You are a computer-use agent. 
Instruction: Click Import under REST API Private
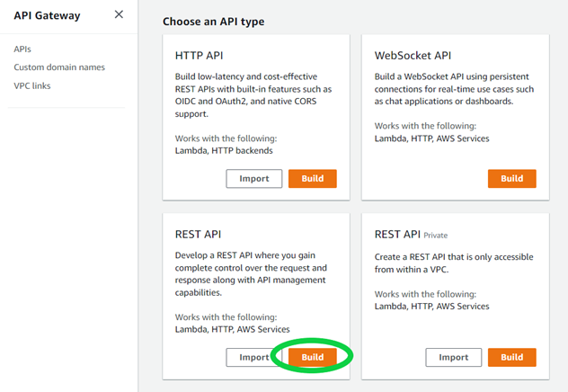[x=454, y=357]
